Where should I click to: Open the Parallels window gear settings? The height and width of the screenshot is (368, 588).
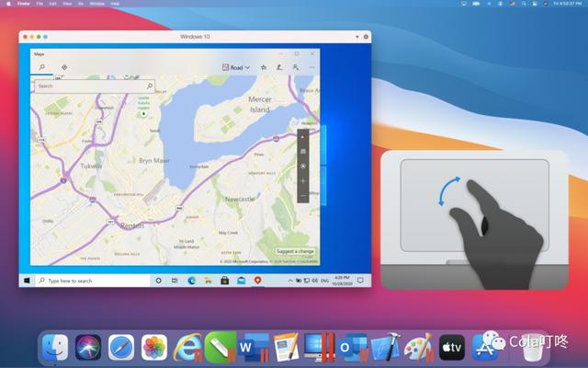[x=366, y=37]
